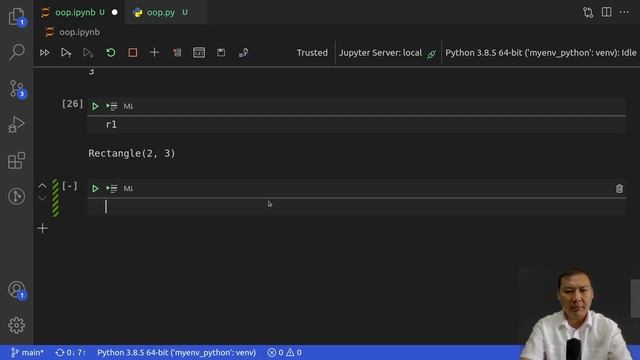The height and width of the screenshot is (360, 640).
Task: Move the selected cell up
Action: coord(42,186)
